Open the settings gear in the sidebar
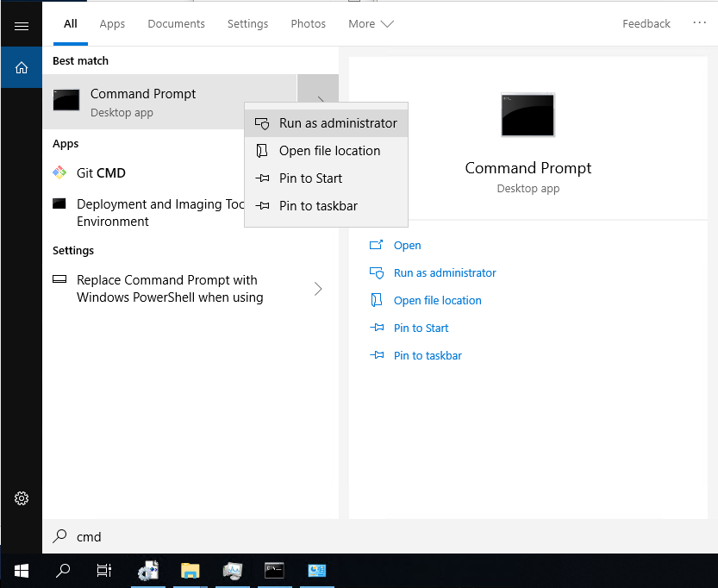This screenshot has width=718, height=588. (x=22, y=498)
